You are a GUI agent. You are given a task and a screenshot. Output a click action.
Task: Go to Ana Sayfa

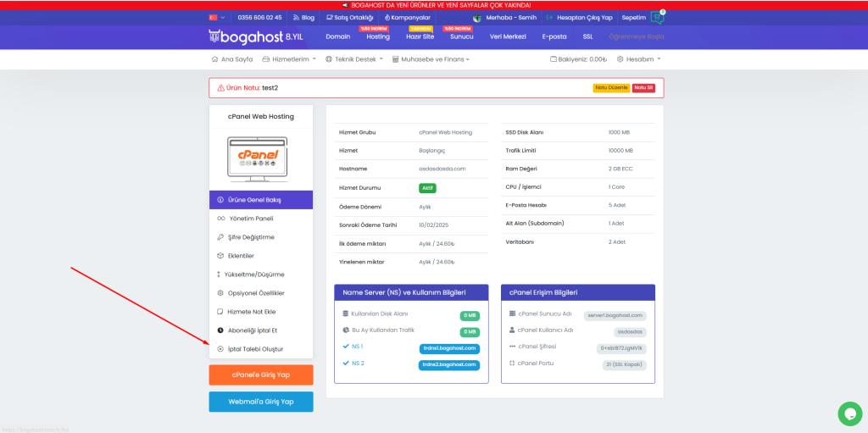[232, 59]
